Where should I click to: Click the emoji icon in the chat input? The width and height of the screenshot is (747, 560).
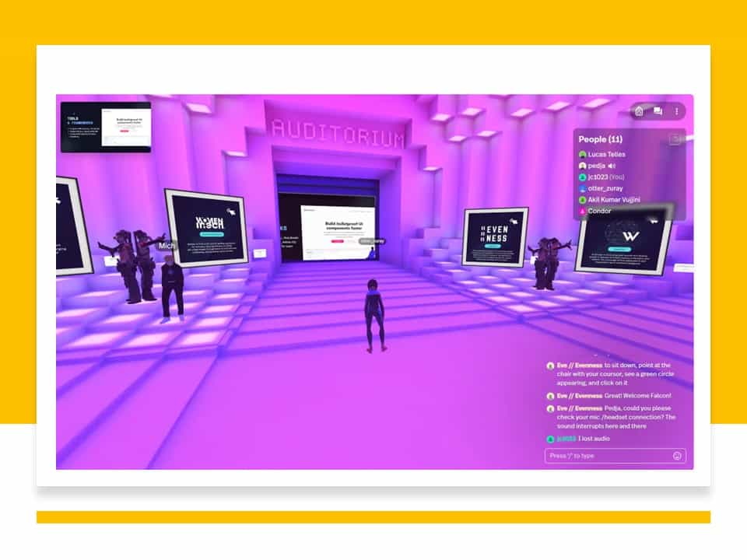pos(676,456)
